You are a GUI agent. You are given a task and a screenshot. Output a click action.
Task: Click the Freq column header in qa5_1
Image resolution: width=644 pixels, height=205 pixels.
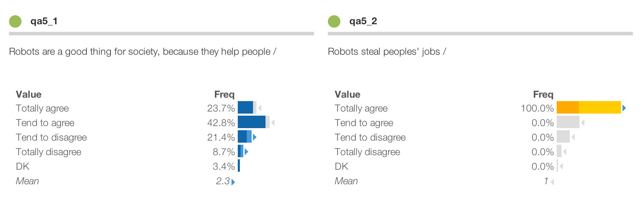pyautogui.click(x=224, y=95)
